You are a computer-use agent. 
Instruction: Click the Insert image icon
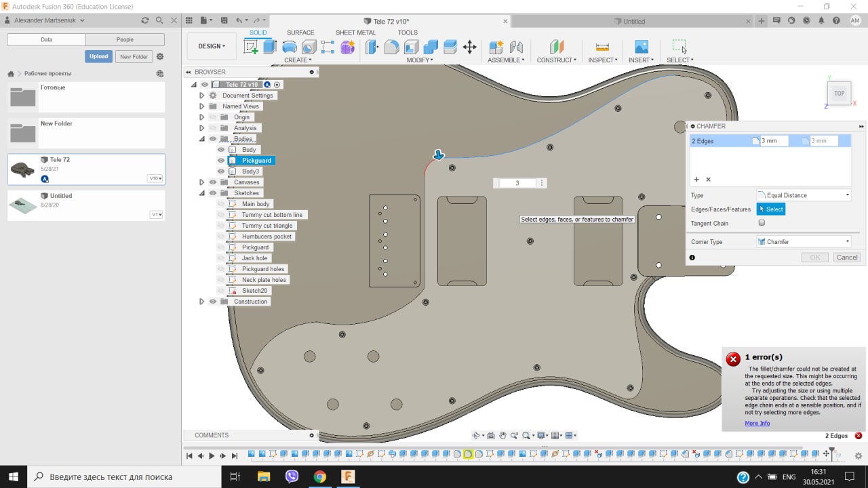point(641,47)
